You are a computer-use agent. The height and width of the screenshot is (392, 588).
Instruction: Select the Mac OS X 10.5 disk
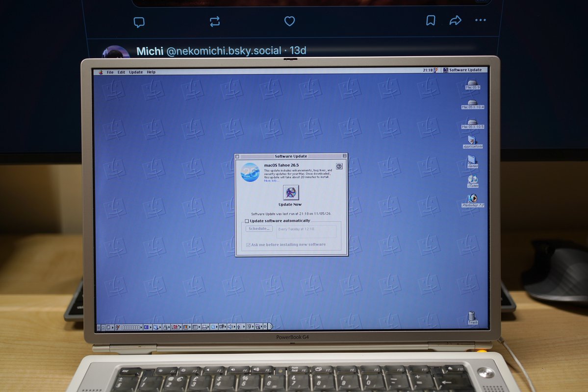[472, 124]
